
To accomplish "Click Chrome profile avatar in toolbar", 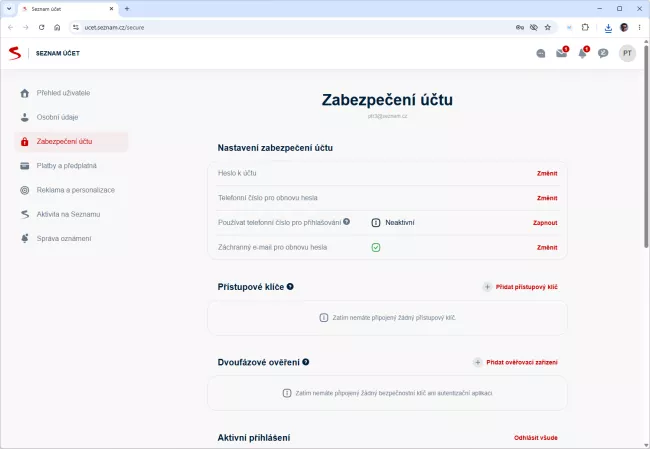I will coord(624,27).
